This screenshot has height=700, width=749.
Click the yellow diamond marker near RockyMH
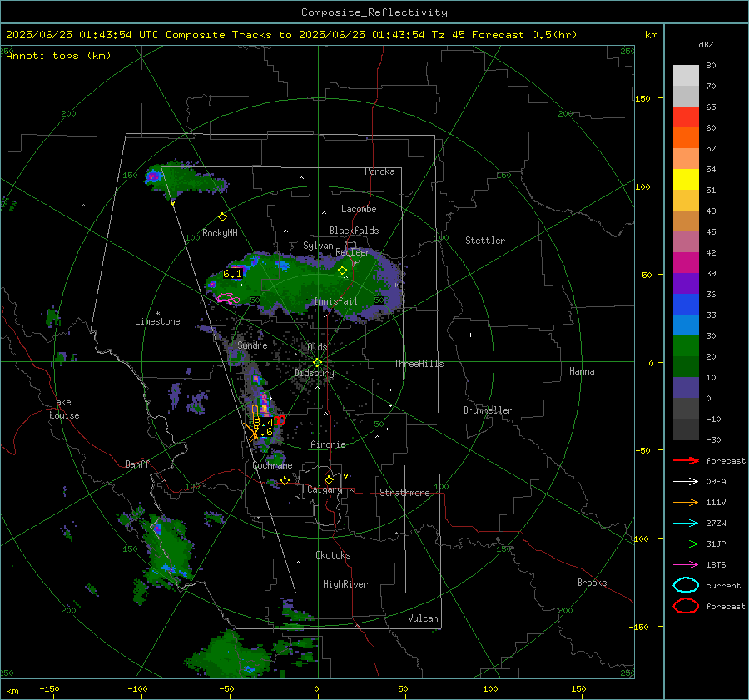click(222, 217)
